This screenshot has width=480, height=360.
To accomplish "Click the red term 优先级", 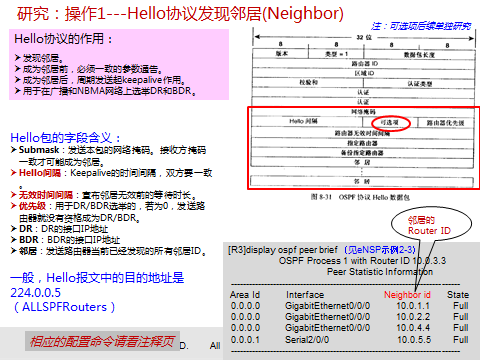I will 32,206.
